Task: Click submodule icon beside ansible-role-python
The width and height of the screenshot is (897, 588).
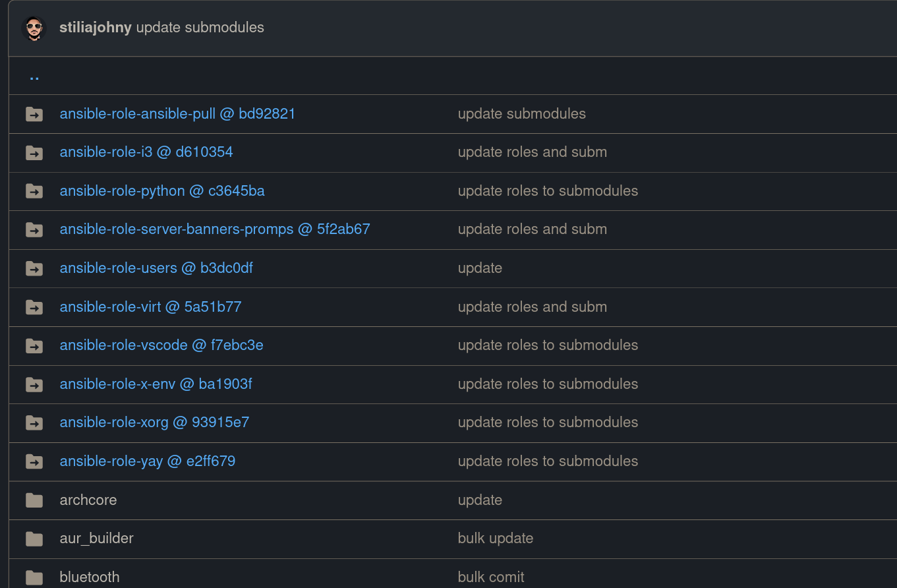Action: point(34,191)
